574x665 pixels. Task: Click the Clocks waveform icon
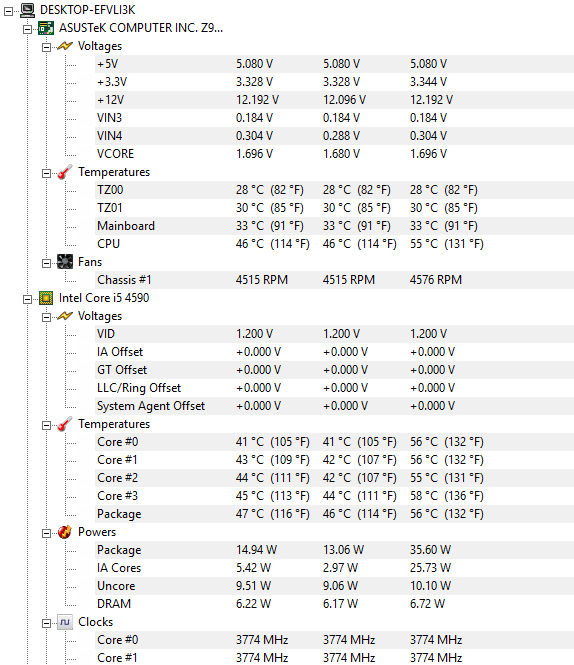pyautogui.click(x=65, y=622)
